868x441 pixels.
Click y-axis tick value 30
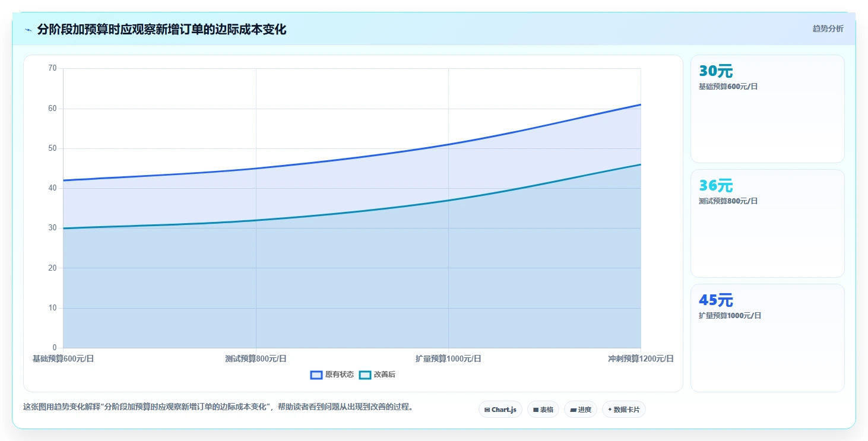coord(52,228)
